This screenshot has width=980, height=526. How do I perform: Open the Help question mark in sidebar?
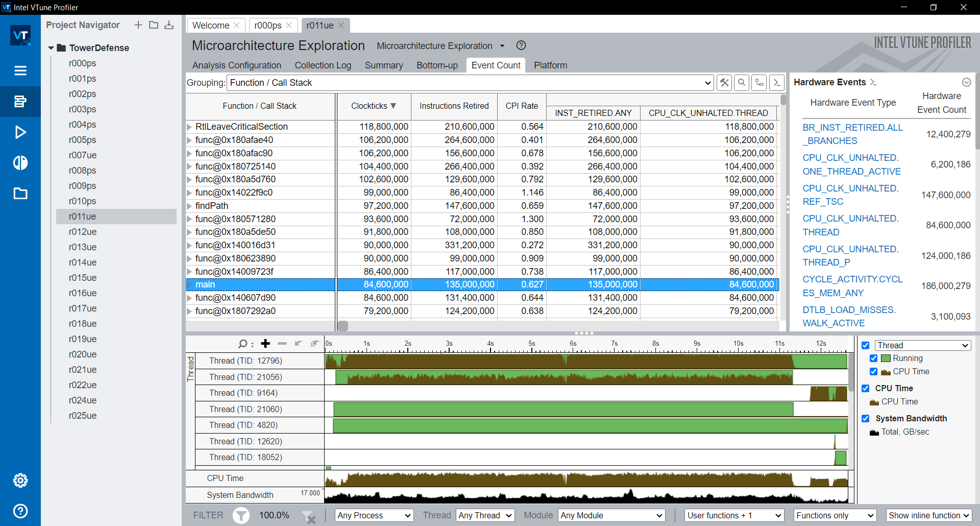click(20, 511)
